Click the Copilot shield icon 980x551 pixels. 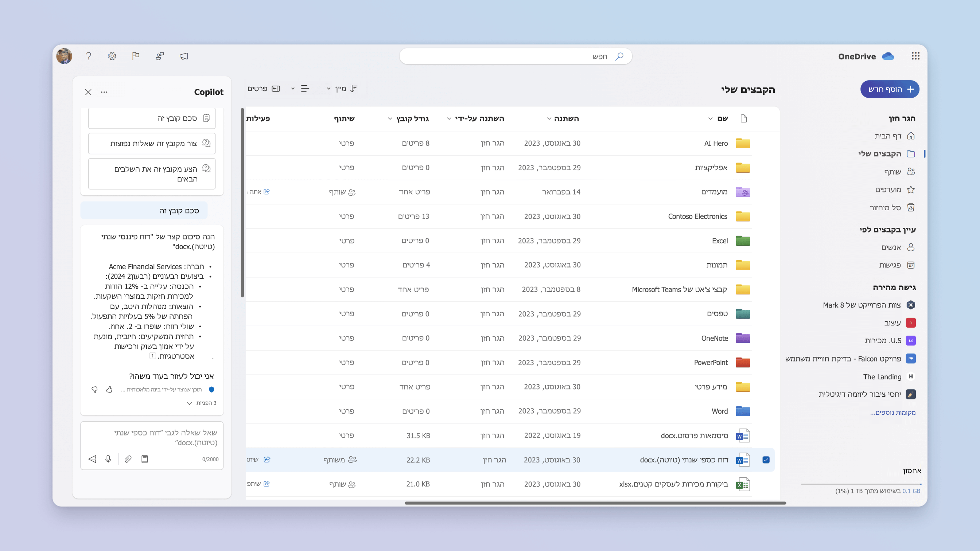(211, 390)
